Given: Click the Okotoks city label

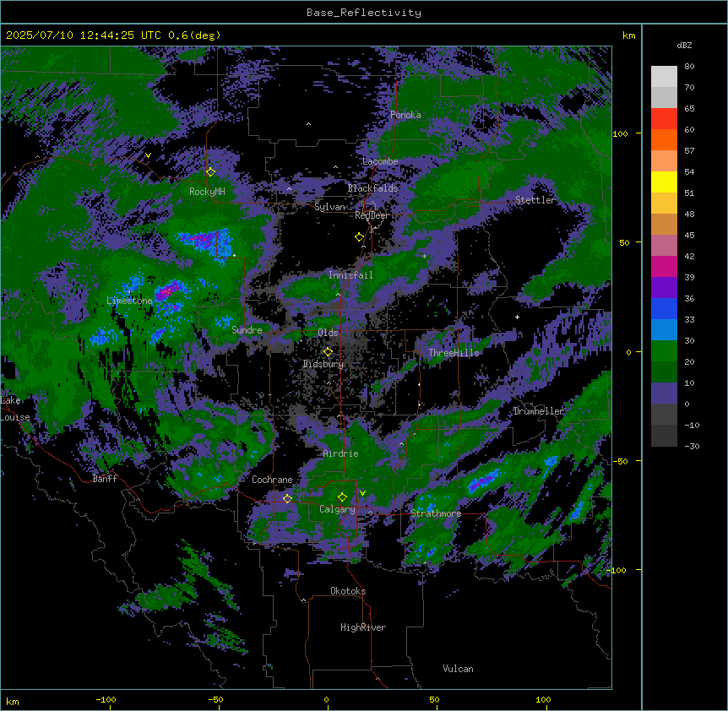Looking at the screenshot, I should click(x=348, y=591).
